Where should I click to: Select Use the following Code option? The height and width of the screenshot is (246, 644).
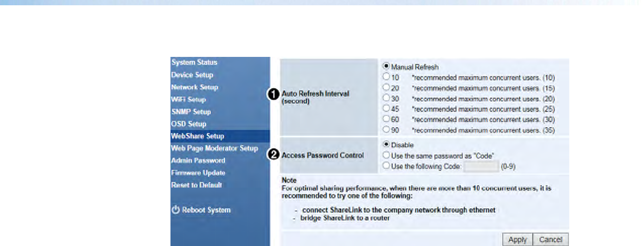pyautogui.click(x=387, y=166)
